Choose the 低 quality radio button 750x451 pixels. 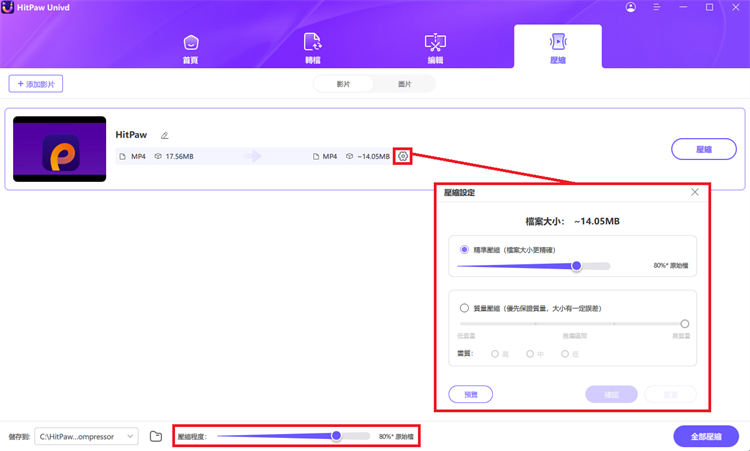(x=565, y=354)
